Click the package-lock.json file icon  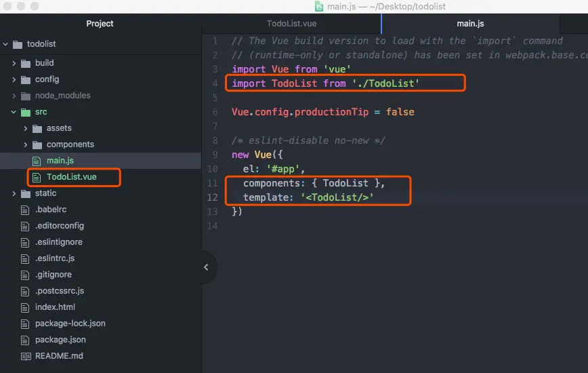click(25, 324)
